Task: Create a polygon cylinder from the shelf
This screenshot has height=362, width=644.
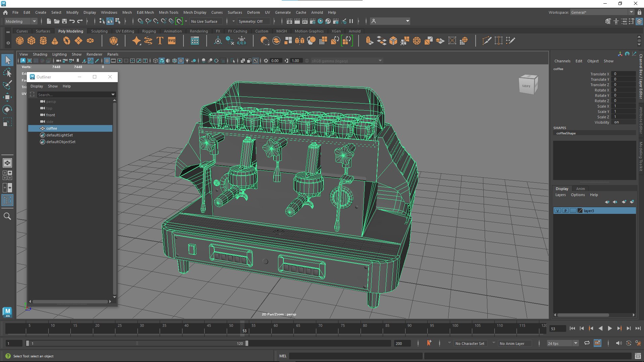Action: coord(43,41)
